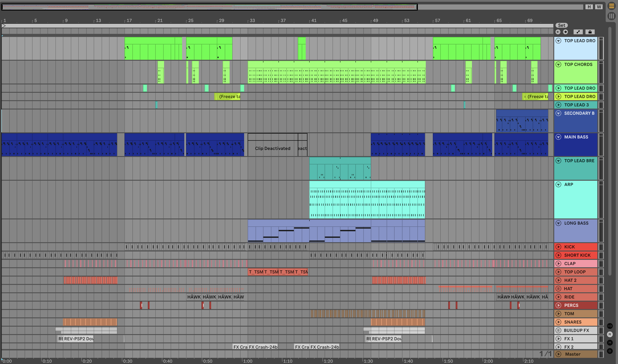The height and width of the screenshot is (364, 618).
Task: Select the ARP track name
Action: coord(569,184)
